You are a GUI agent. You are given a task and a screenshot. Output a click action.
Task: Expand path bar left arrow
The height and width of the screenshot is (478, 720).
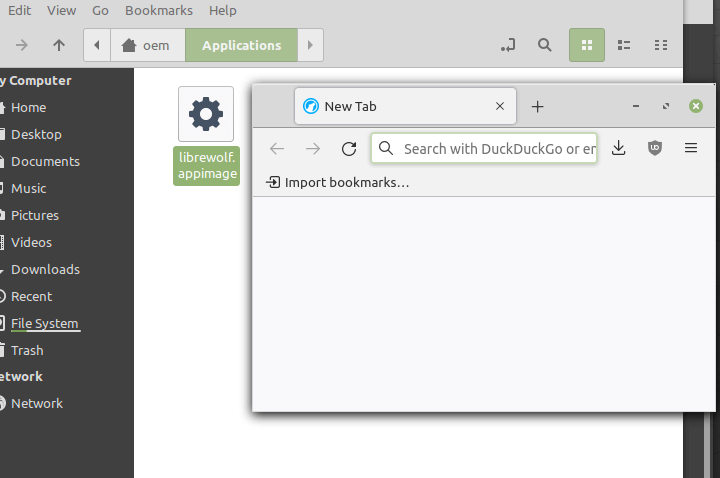tap(96, 45)
